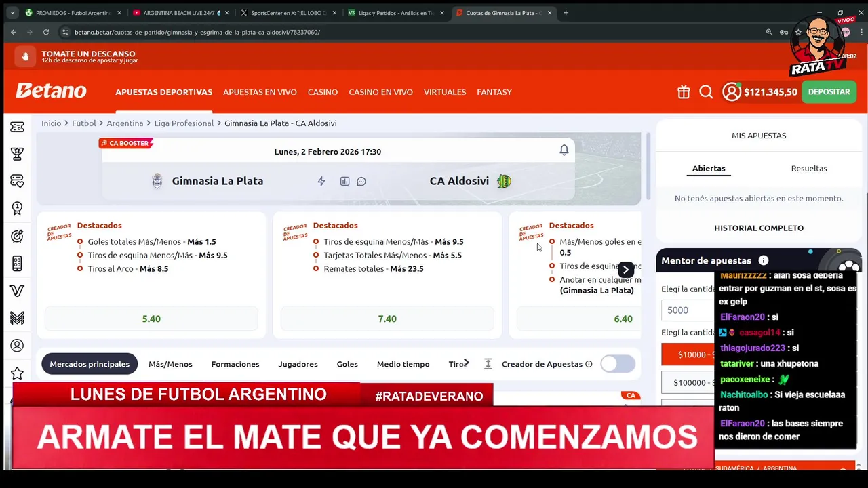Image resolution: width=868 pixels, height=488 pixels.
Task: Open Fútbol breadcrumb link
Action: [84, 123]
